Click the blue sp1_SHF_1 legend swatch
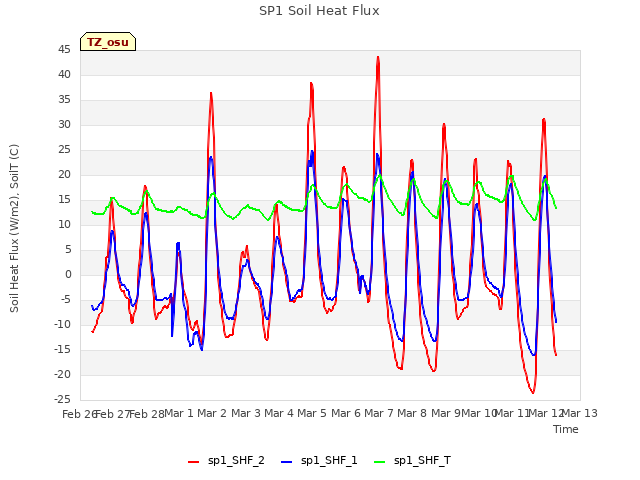 [x=287, y=462]
